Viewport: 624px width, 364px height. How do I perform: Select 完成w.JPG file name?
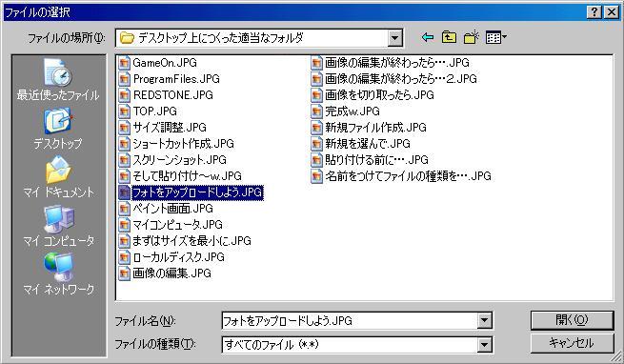pyautogui.click(x=352, y=111)
